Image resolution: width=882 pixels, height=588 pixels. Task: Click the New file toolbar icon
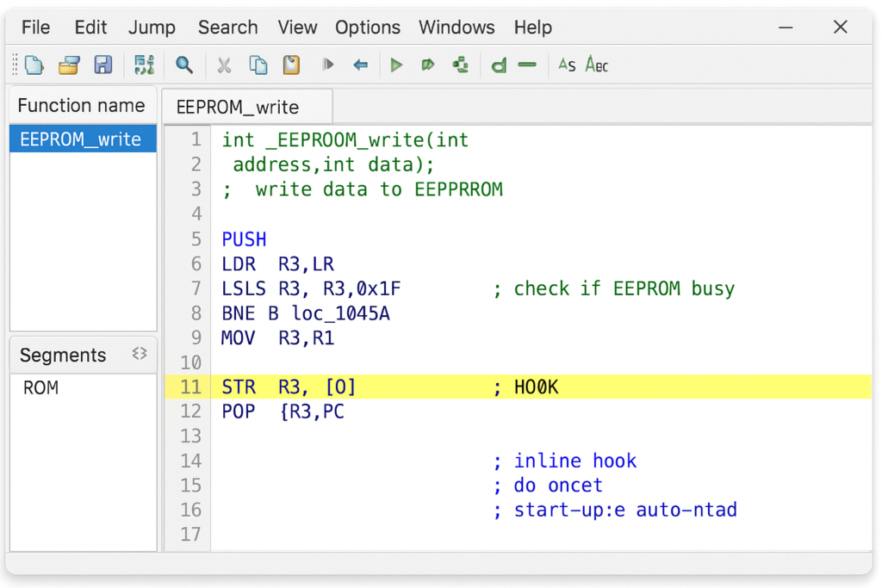coord(34,65)
